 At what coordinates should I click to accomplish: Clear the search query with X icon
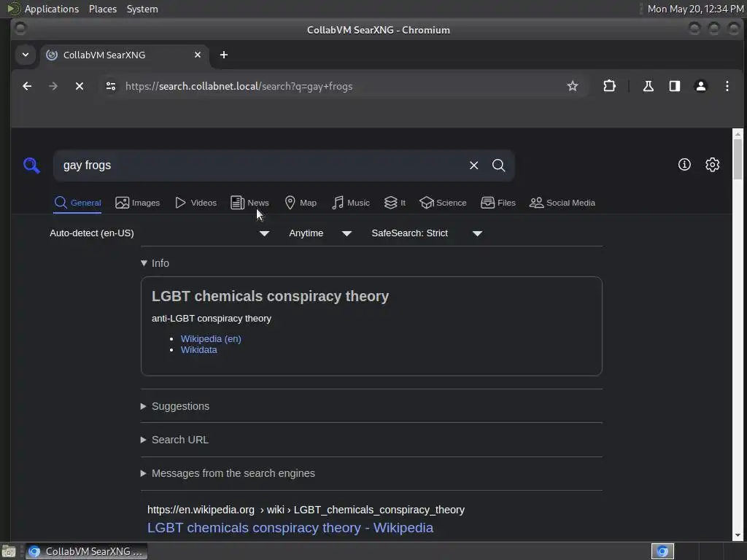pos(473,166)
